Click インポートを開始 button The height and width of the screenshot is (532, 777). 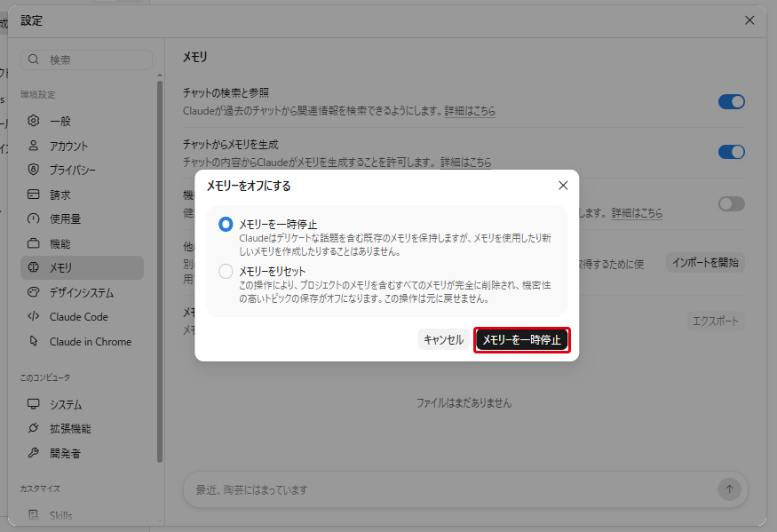705,262
